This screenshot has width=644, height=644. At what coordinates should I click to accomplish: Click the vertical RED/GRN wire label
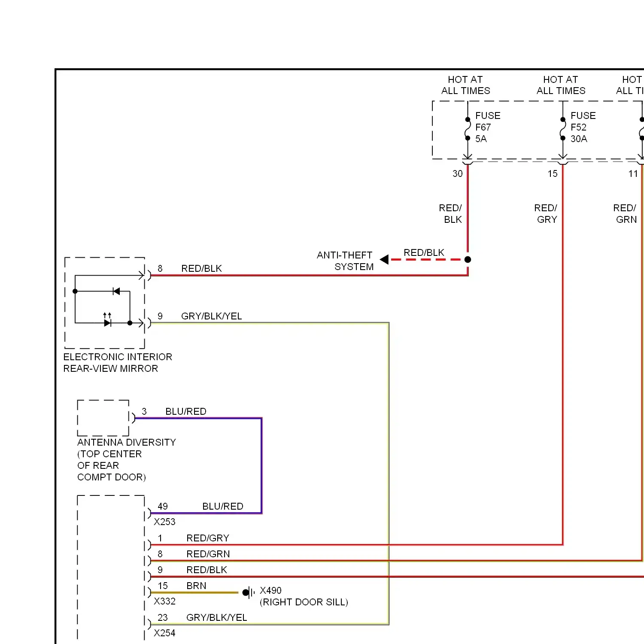click(625, 213)
